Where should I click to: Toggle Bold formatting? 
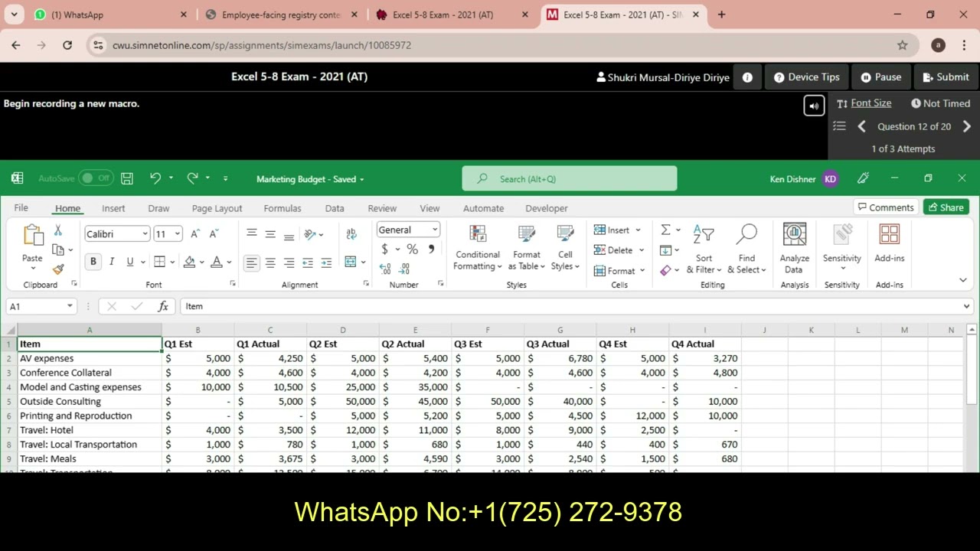[x=93, y=262]
